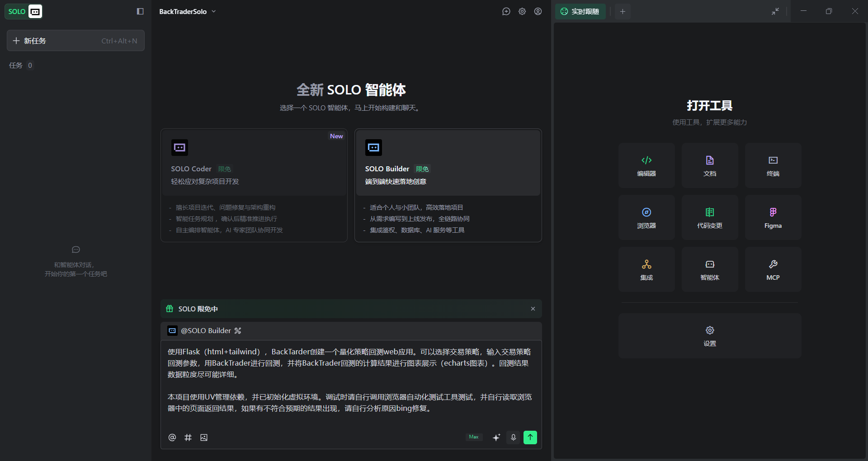Click inside the prompt text area
Screen dimensions: 868x461
pos(351,384)
